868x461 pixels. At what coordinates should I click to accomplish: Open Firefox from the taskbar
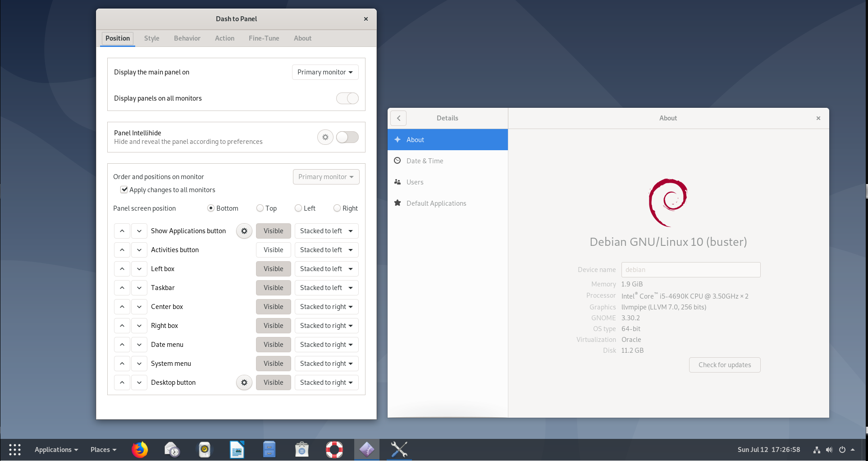coord(140,450)
